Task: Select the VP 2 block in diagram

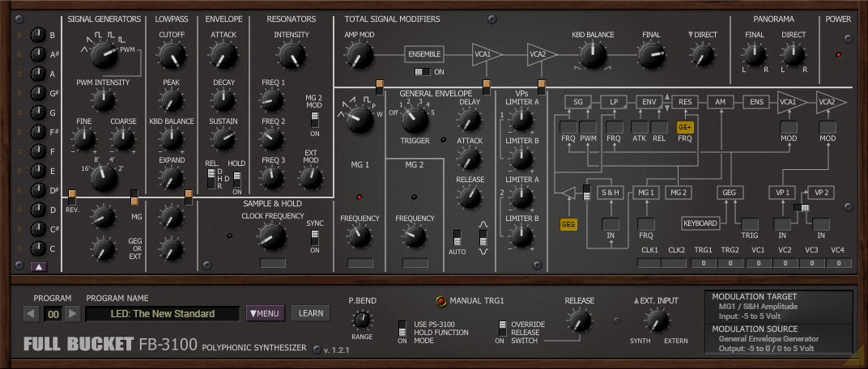Action: [x=821, y=193]
